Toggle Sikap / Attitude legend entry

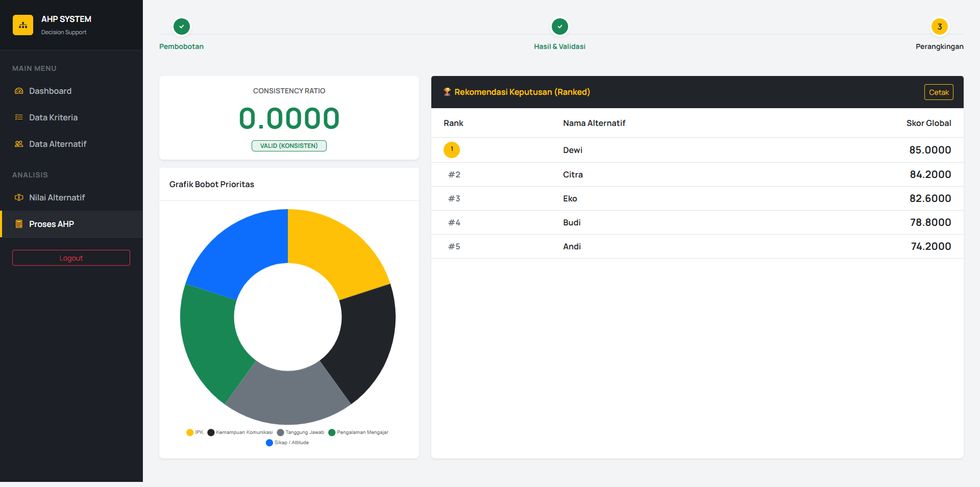[x=287, y=443]
